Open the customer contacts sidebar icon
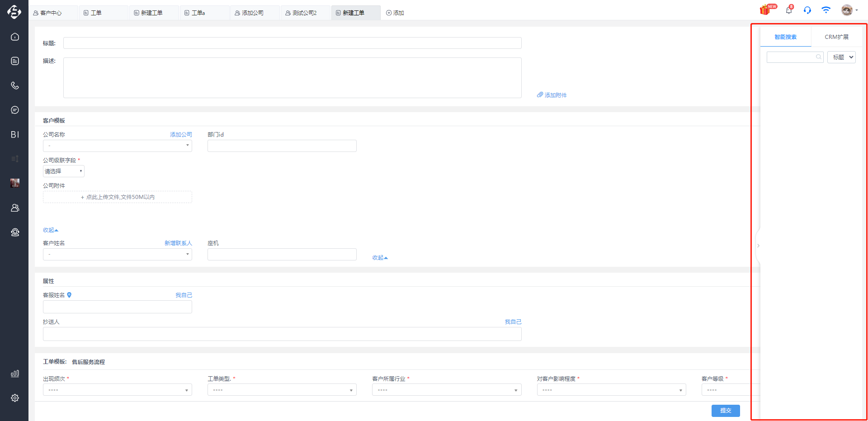The image size is (868, 421). click(x=15, y=208)
